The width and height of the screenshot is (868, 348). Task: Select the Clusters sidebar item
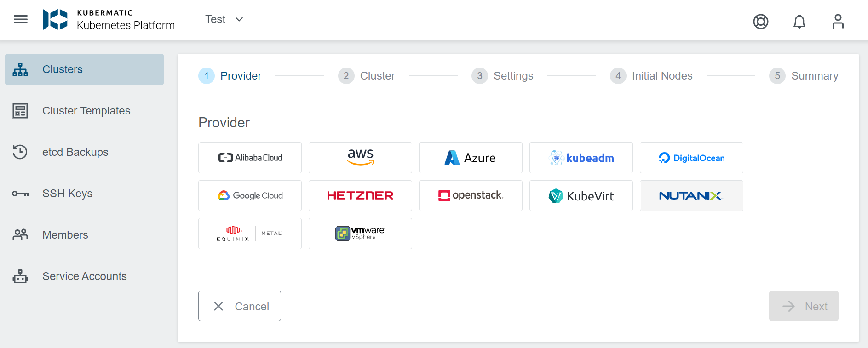pos(84,69)
